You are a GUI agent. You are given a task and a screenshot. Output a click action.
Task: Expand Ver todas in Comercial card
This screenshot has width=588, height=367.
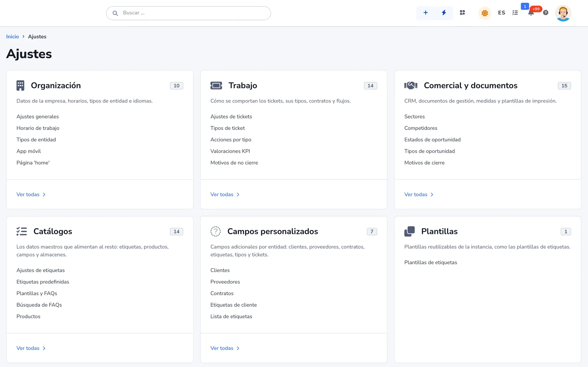point(419,195)
